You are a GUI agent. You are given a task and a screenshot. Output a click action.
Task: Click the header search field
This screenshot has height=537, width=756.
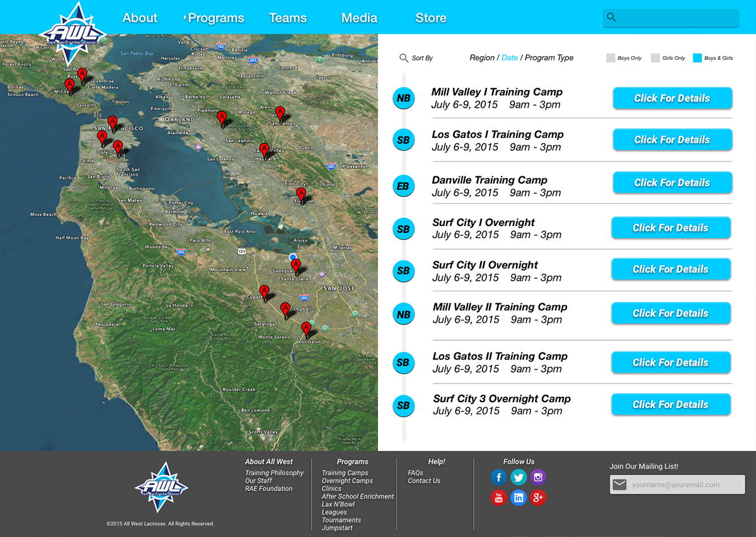click(671, 18)
